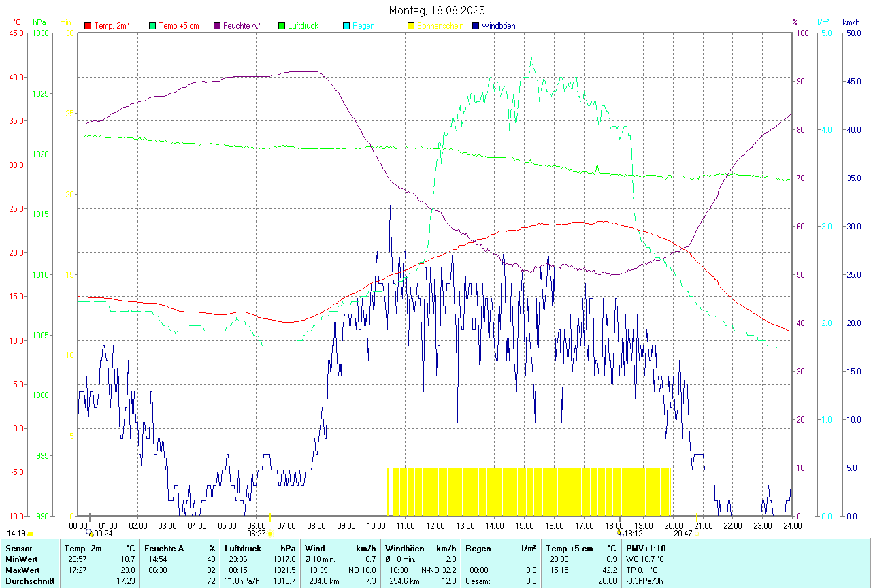Click the green Luftdruck legend square
Image resolution: width=871 pixels, height=588 pixels.
coord(282,26)
